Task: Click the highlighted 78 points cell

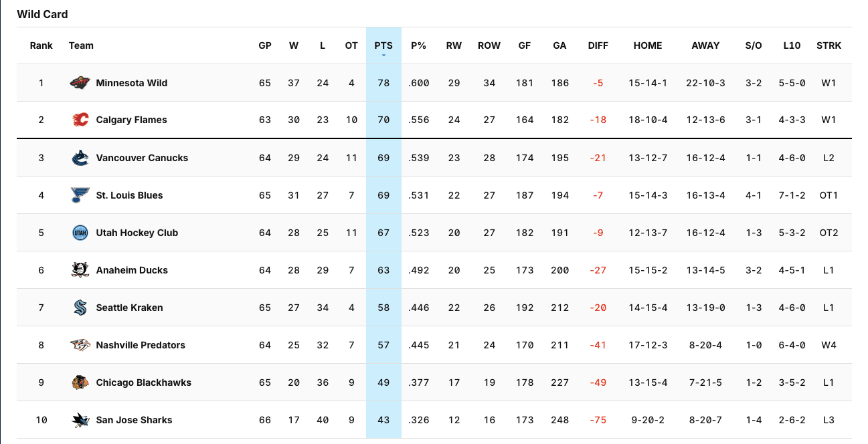Action: pos(383,83)
